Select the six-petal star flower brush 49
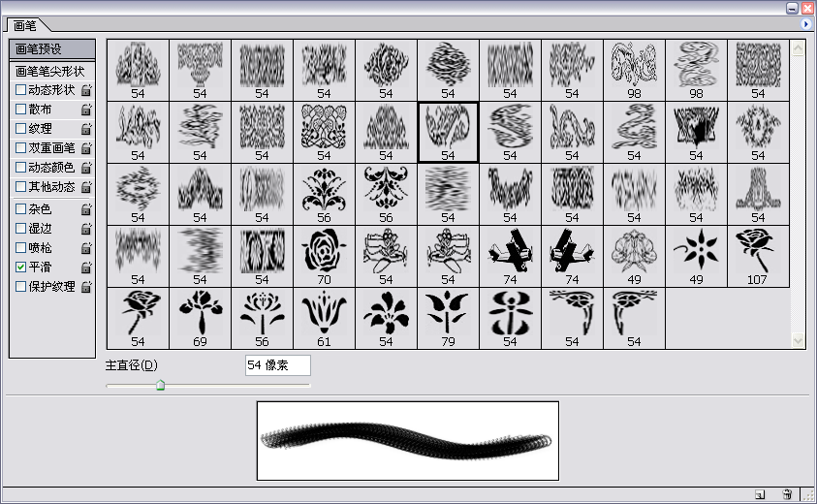The image size is (817, 504). (696, 257)
